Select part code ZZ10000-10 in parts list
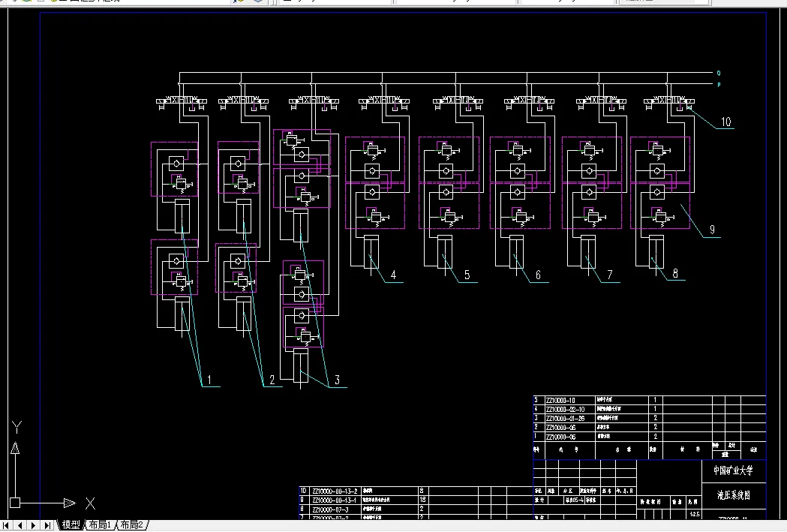 pos(560,401)
